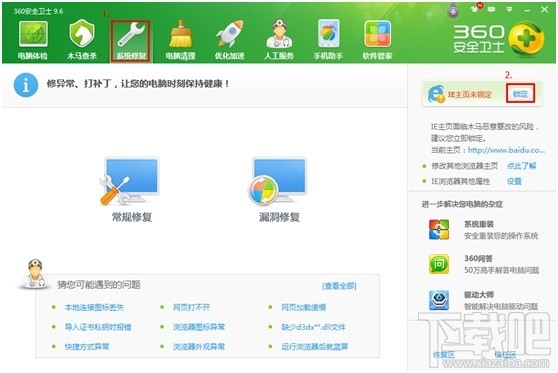Click the 常规修复 monitor with tools icon

(130, 182)
